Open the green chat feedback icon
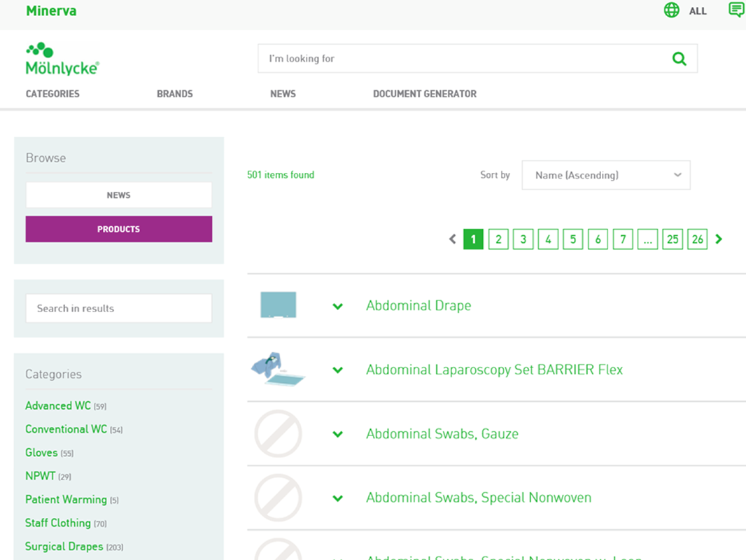This screenshot has height=560, width=746. (x=736, y=10)
